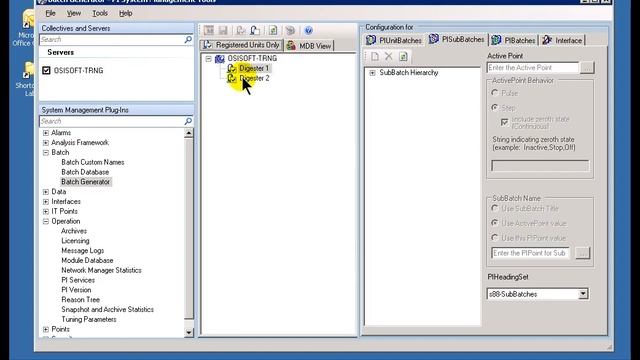This screenshot has height=360, width=640.
Task: Click the search magnifier in Collectives and Servers
Action: pos(188,39)
